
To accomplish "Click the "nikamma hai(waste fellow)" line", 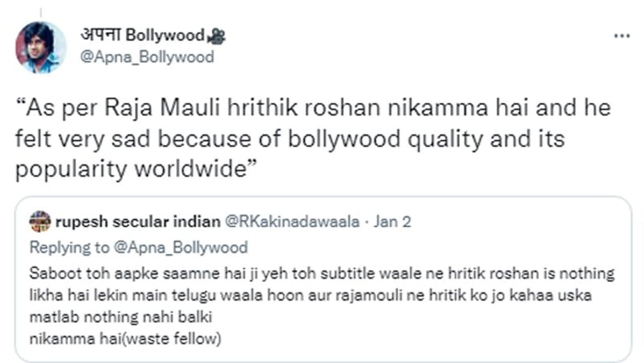I will tap(125, 339).
